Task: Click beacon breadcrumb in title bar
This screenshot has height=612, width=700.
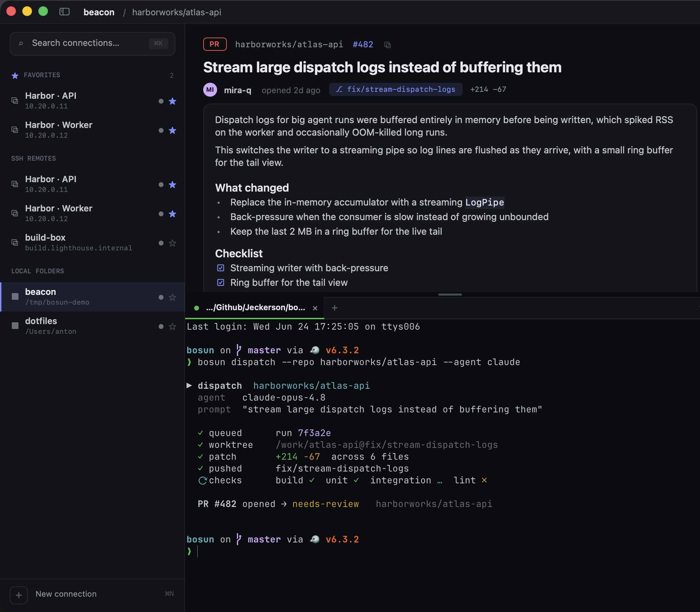Action: 99,12
